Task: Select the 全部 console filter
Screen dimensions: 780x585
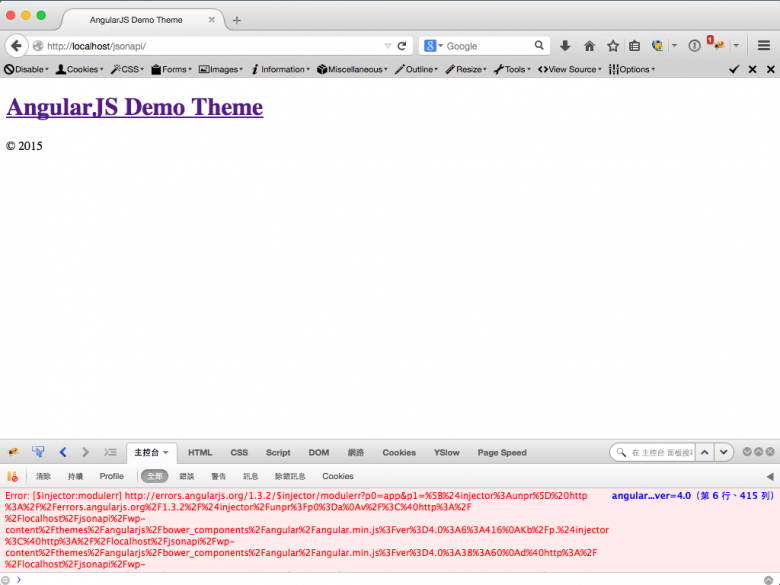Action: [x=155, y=477]
